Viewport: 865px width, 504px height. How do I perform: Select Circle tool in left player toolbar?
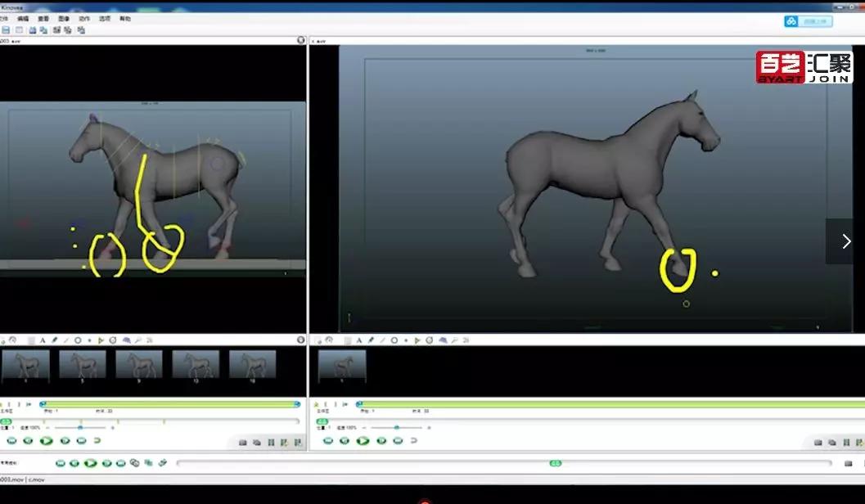[x=78, y=340]
